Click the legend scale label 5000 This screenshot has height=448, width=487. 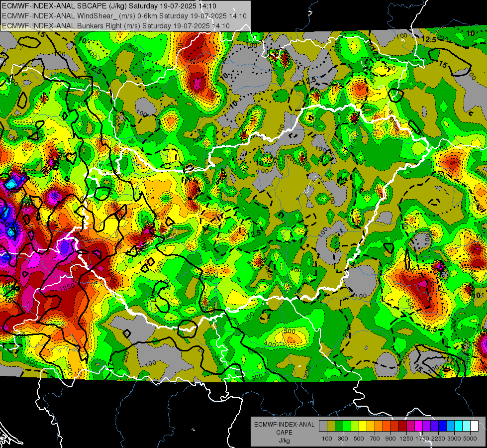(470, 439)
